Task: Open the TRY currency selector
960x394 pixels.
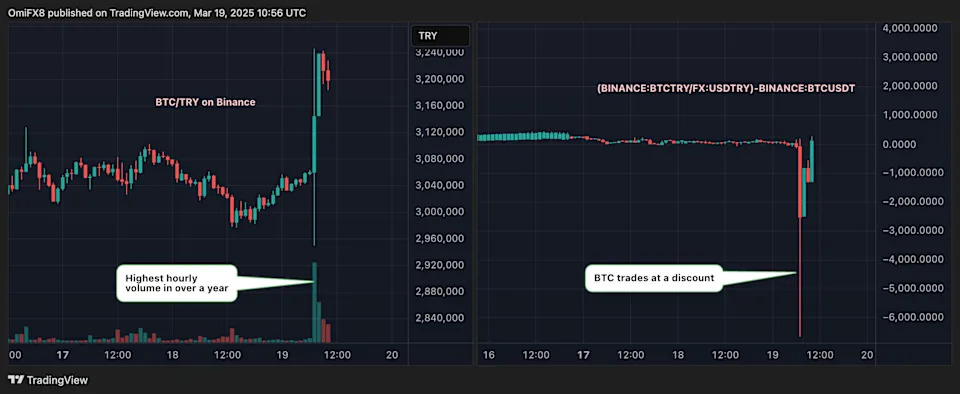Action: point(440,36)
